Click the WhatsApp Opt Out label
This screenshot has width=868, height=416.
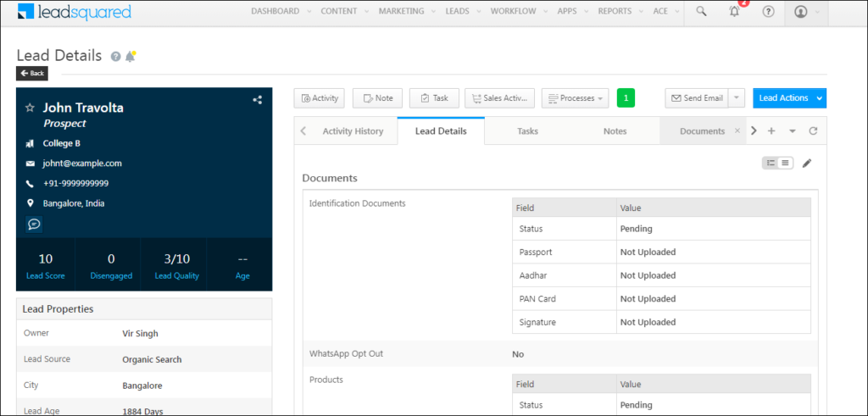(346, 353)
